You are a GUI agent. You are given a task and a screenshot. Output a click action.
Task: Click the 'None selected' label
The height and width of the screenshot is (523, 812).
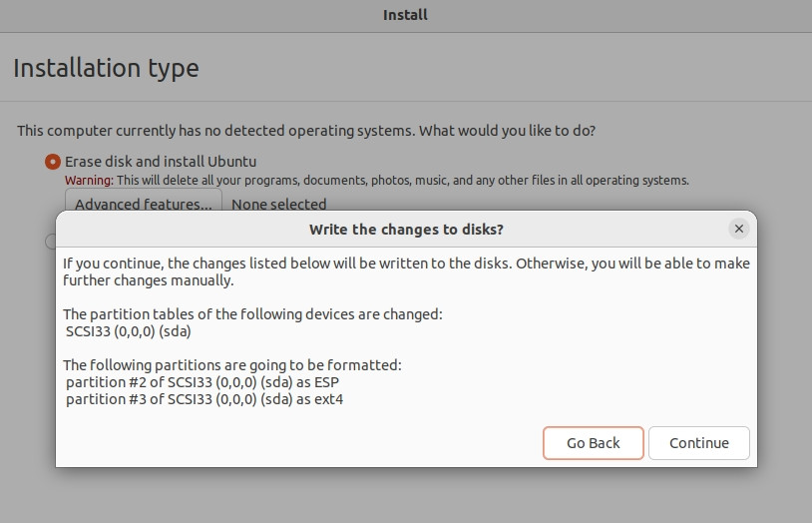(x=279, y=204)
